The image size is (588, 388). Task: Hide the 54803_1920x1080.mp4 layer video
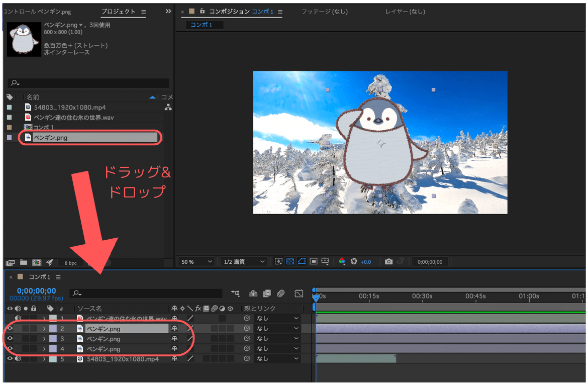[x=10, y=359]
